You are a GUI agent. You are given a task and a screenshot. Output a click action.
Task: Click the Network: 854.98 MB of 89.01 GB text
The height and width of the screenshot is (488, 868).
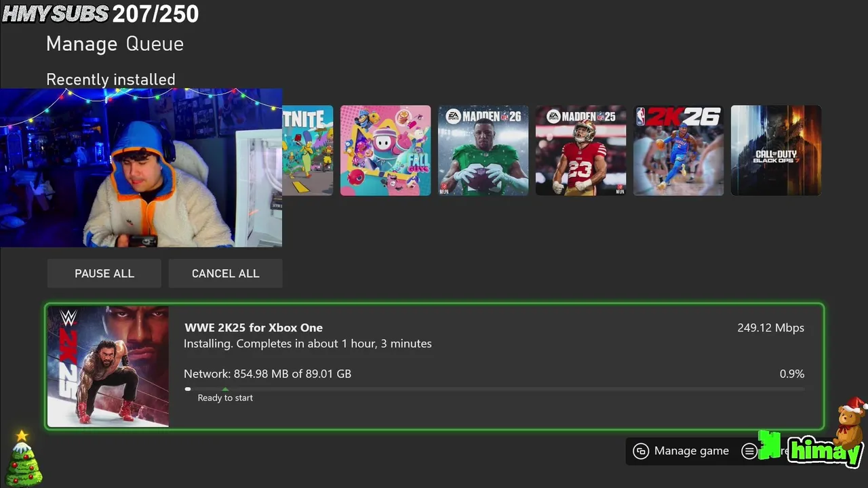pyautogui.click(x=267, y=373)
